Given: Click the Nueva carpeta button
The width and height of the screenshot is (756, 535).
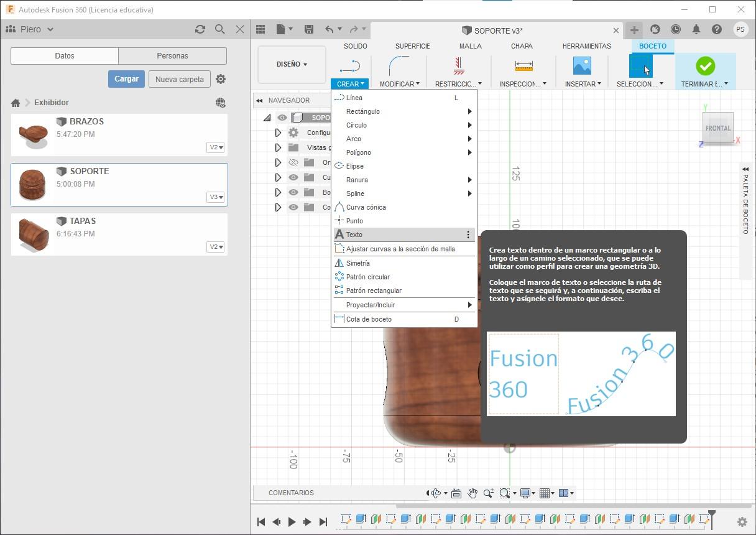Looking at the screenshot, I should [x=180, y=79].
